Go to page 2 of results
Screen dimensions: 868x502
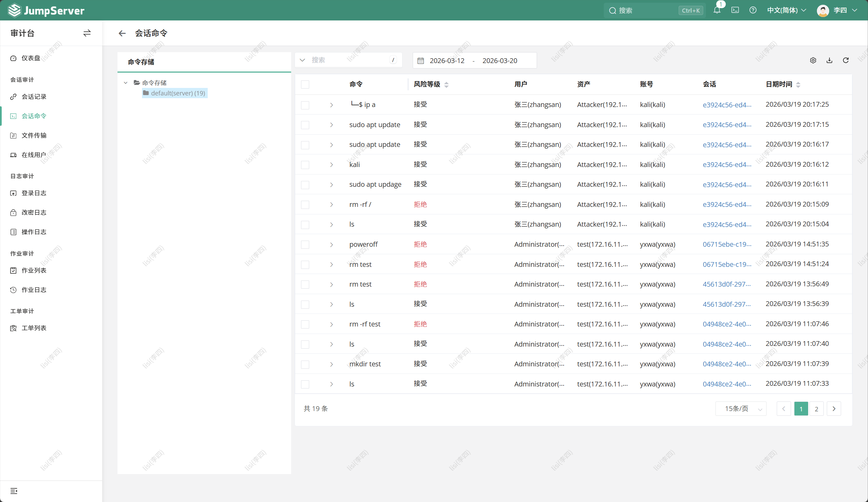coord(816,409)
